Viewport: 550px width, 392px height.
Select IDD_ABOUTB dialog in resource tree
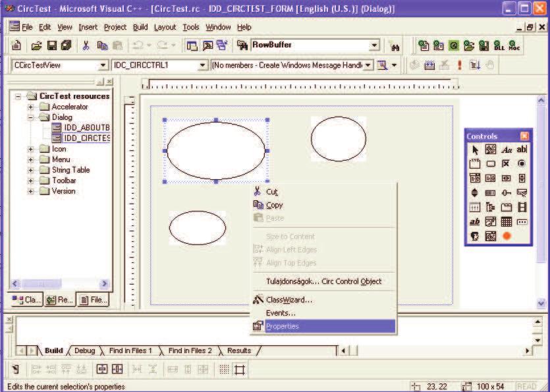[81, 128]
